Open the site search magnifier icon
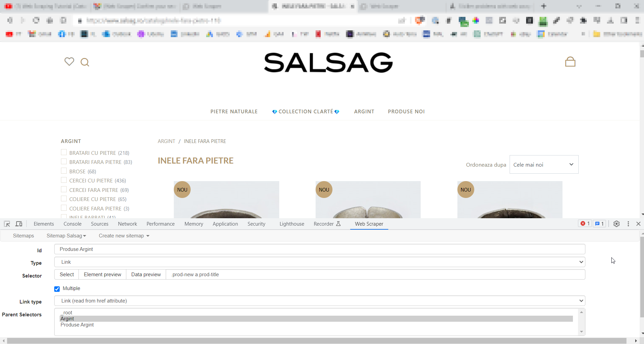Viewport: 644px width, 344px height. [x=85, y=62]
